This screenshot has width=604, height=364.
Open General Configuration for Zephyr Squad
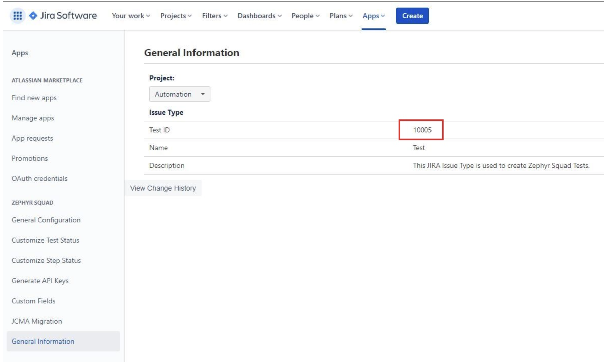(x=46, y=220)
